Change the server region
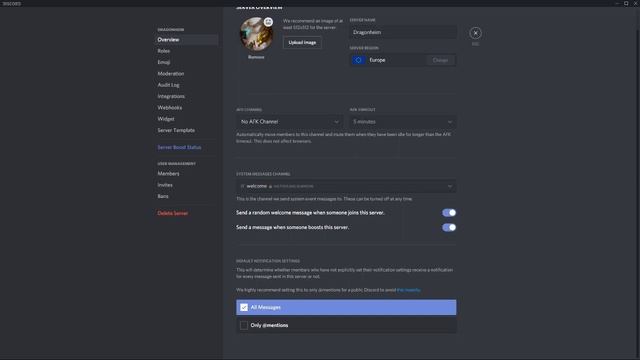 pyautogui.click(x=440, y=60)
